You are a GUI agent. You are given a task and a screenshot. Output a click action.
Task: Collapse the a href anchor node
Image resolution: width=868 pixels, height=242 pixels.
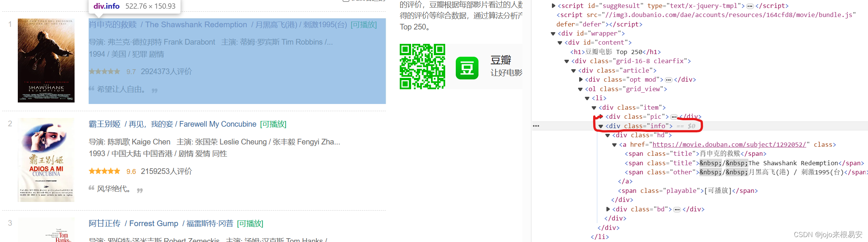click(x=614, y=145)
